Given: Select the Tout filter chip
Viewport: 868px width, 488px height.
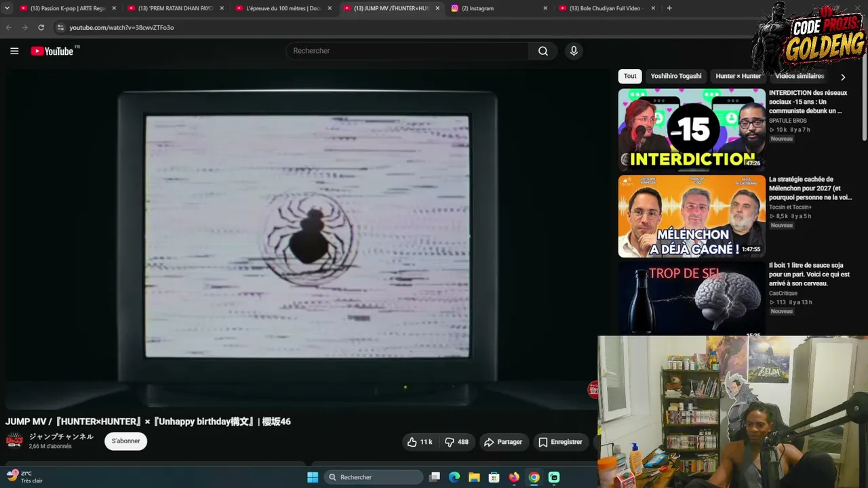Looking at the screenshot, I should pos(630,76).
